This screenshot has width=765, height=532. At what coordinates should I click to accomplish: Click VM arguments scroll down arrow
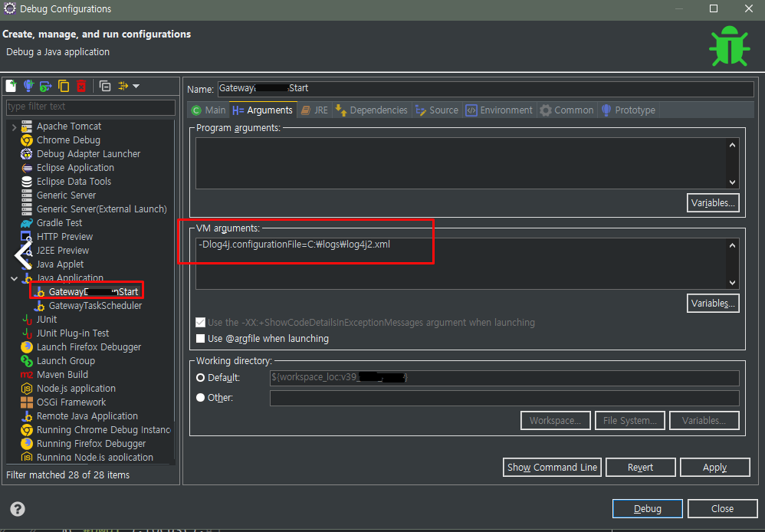click(732, 283)
